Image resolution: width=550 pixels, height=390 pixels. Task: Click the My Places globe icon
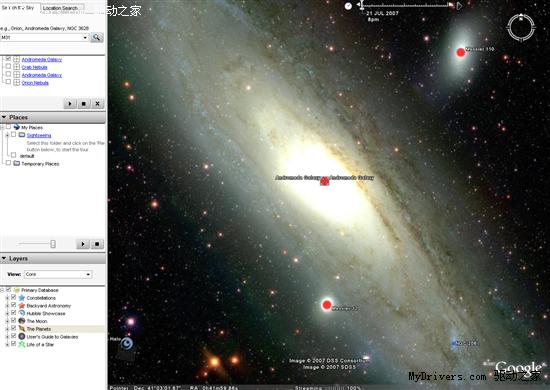(x=16, y=127)
